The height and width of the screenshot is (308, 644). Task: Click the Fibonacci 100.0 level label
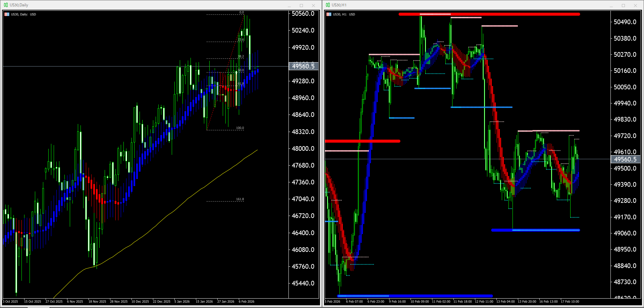coord(240,128)
